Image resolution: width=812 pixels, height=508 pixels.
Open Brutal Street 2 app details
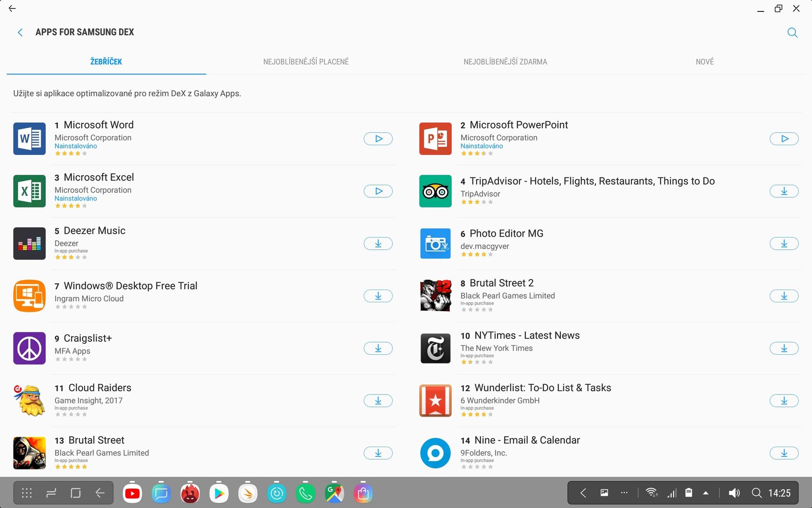coord(501,283)
